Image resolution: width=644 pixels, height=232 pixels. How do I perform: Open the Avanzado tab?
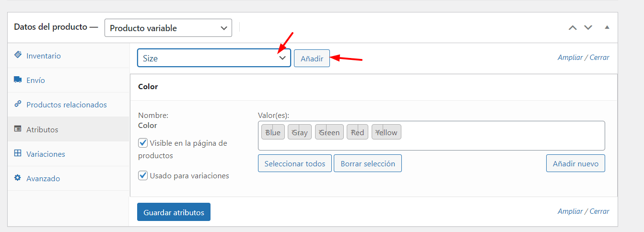click(69, 178)
